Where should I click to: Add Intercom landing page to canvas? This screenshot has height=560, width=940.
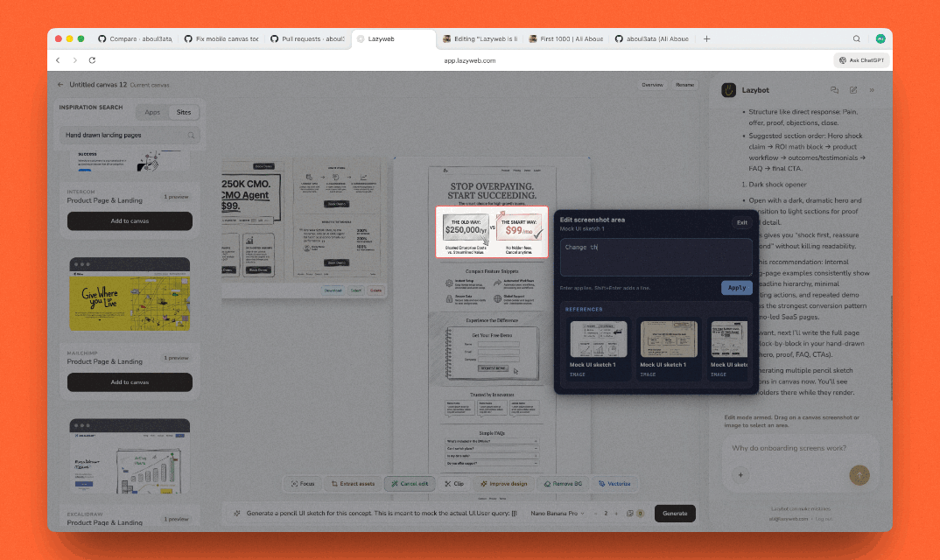[x=130, y=220]
